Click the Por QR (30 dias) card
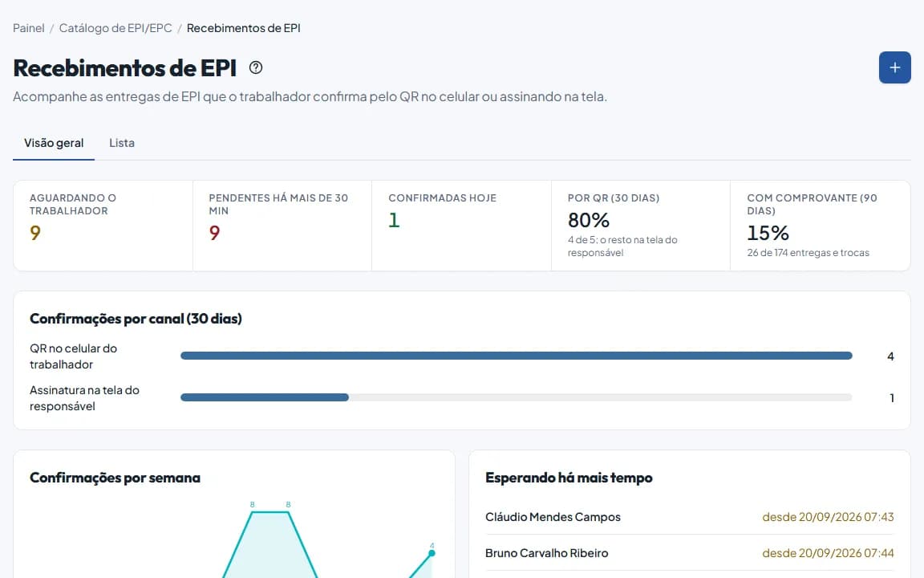The width and height of the screenshot is (924, 578). click(641, 226)
